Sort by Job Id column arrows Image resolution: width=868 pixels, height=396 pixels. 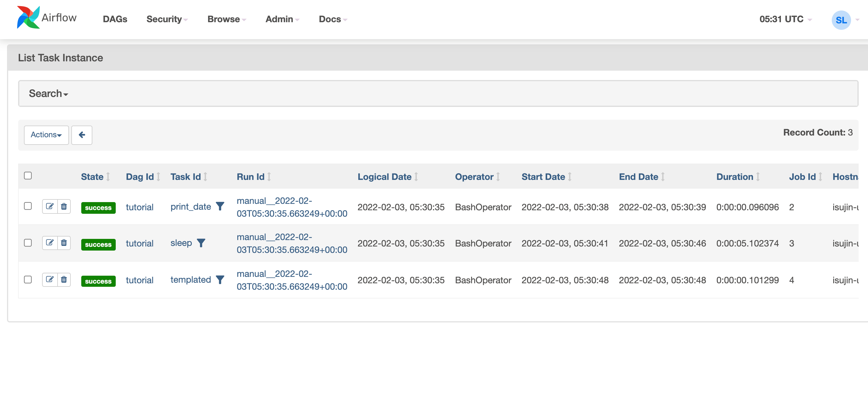pyautogui.click(x=820, y=177)
